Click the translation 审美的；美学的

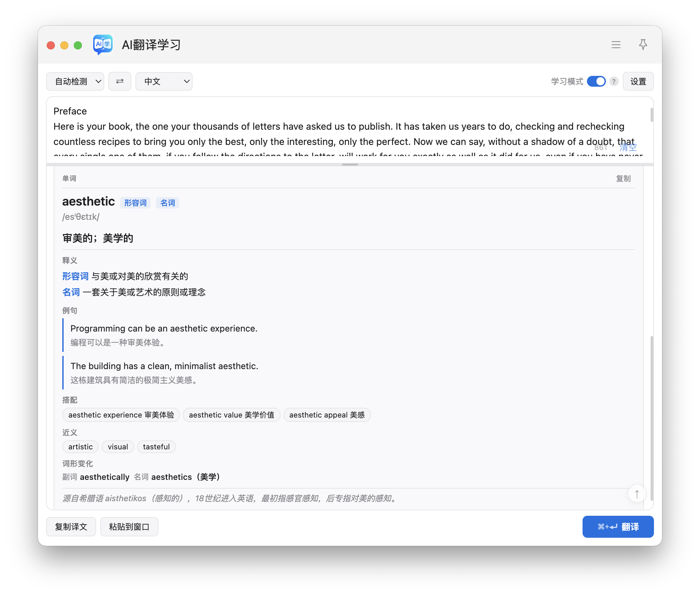tap(98, 238)
